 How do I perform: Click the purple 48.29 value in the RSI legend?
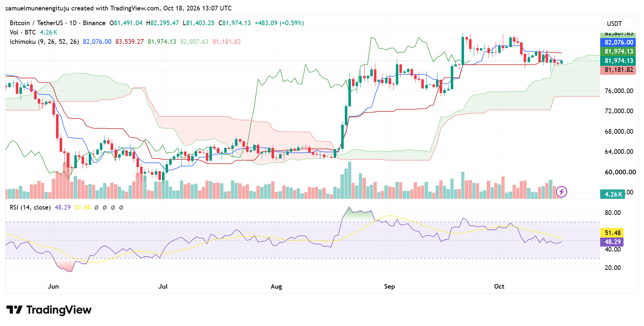(x=62, y=207)
